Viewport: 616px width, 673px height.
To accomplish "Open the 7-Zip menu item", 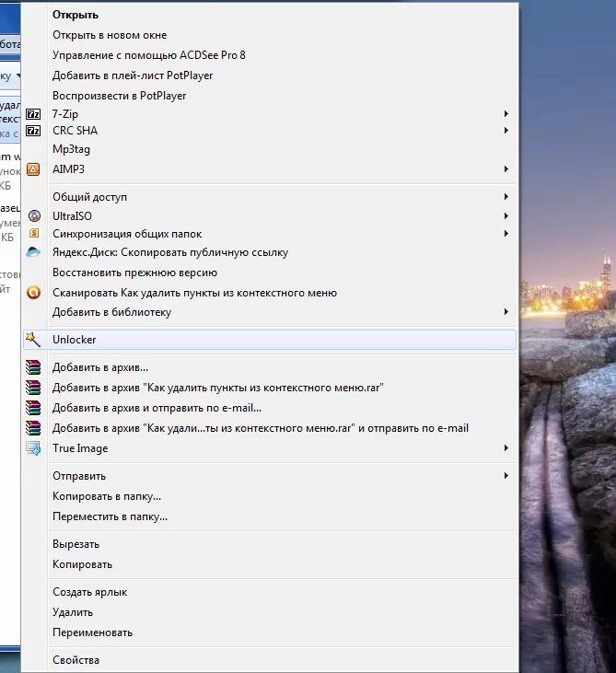I will point(270,114).
